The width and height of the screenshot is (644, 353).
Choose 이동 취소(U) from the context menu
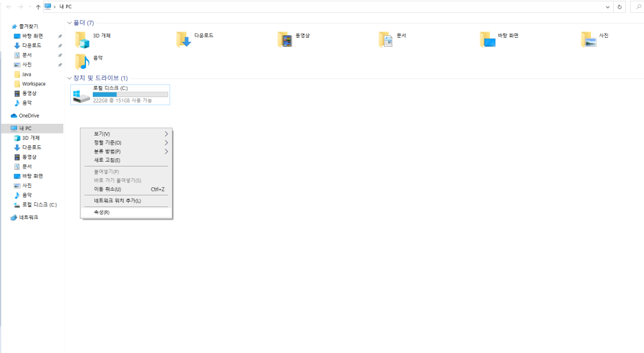(x=126, y=189)
